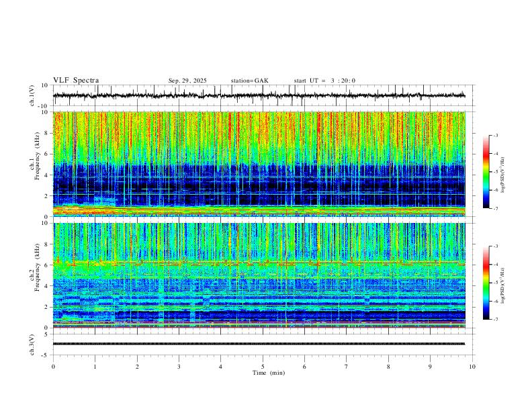This screenshot has width=532, height=411.
Task: Click the "ch.3(V)" axis label
Action: tap(32, 345)
